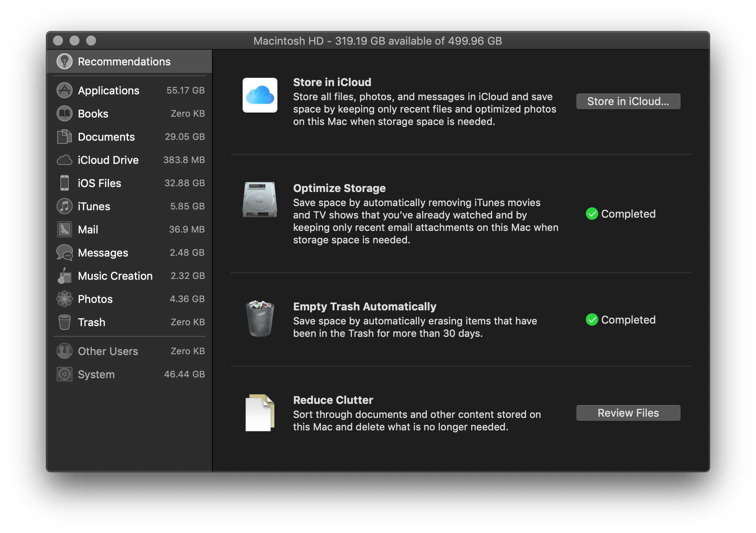Click the Books sidebar icon
This screenshot has height=533, width=756.
pyautogui.click(x=65, y=113)
